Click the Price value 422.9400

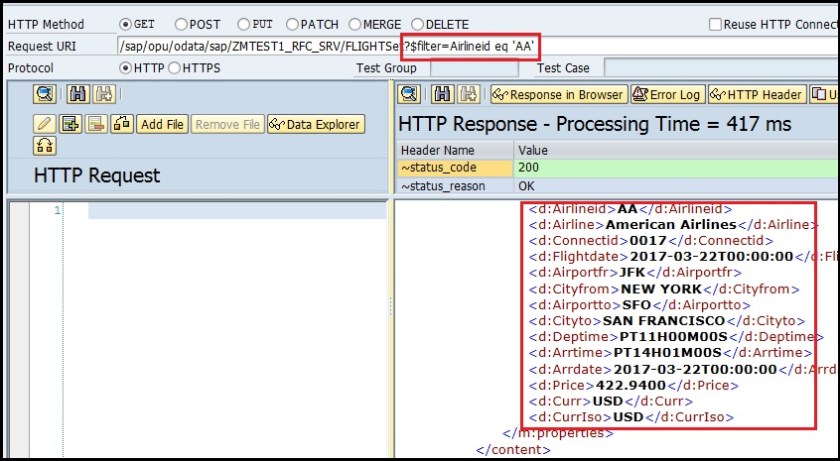(x=631, y=386)
